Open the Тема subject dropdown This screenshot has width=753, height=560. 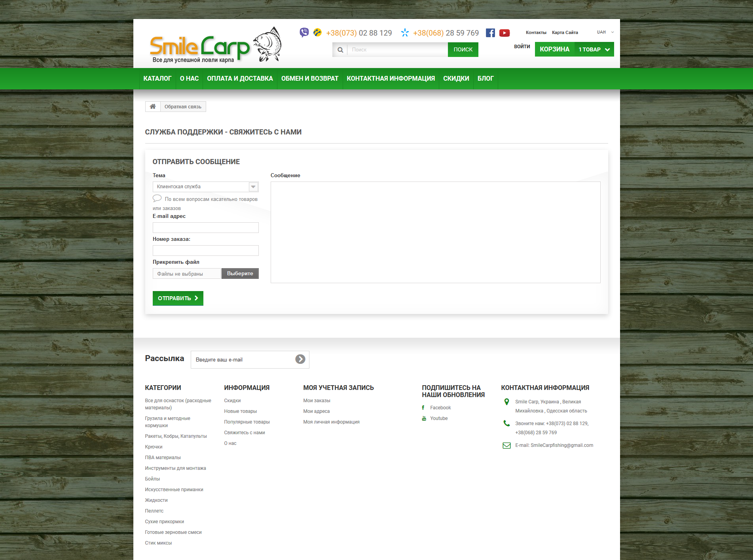[x=205, y=187]
